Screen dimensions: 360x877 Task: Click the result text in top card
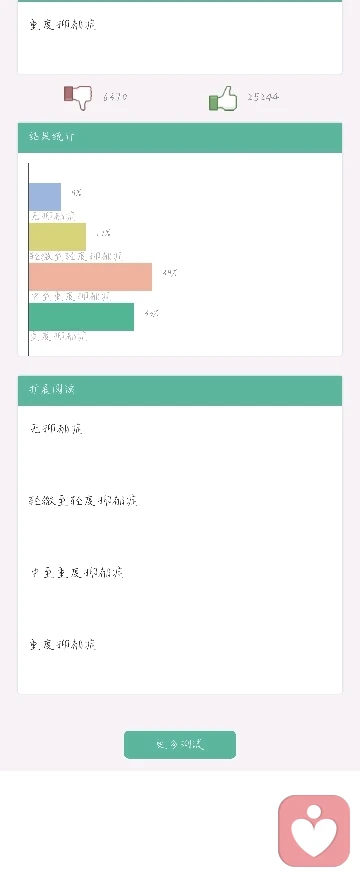tap(63, 25)
